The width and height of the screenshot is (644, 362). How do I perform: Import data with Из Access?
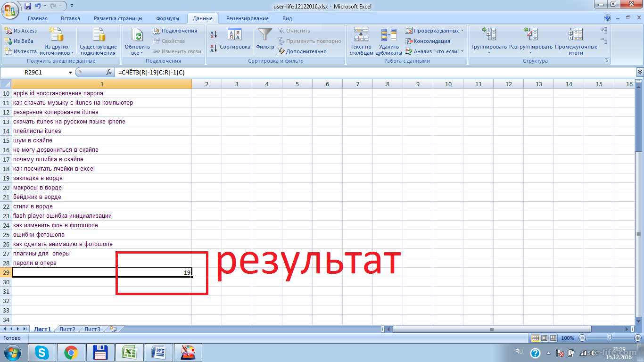click(x=21, y=31)
